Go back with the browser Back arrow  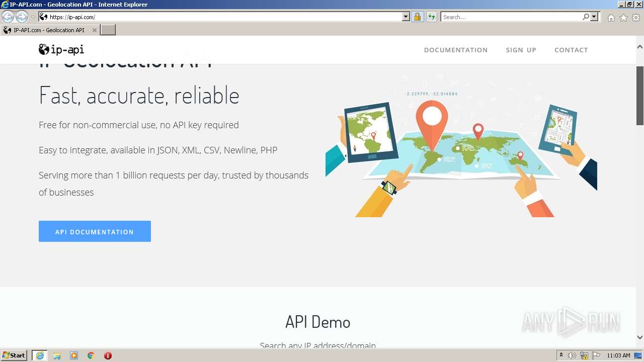pyautogui.click(x=8, y=17)
